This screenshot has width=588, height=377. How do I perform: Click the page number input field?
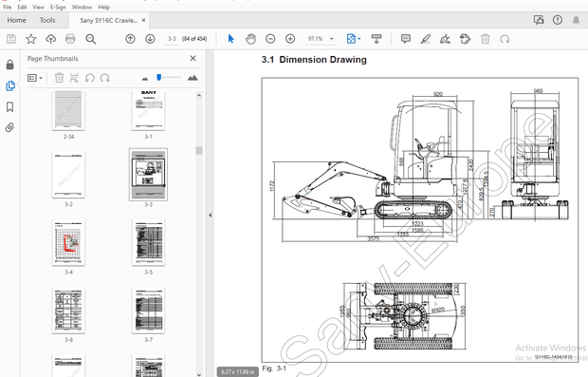pyautogui.click(x=172, y=39)
